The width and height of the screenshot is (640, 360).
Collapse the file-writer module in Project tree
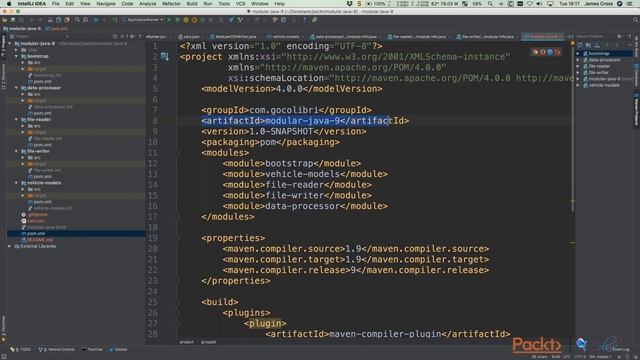[x=16, y=151]
